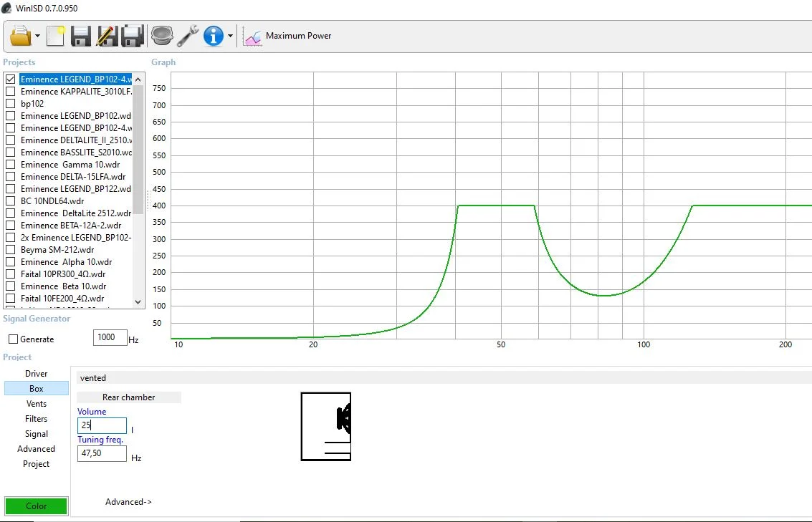Check the Beyma SM-212.wdr project
Image resolution: width=812 pixels, height=522 pixels.
point(10,250)
